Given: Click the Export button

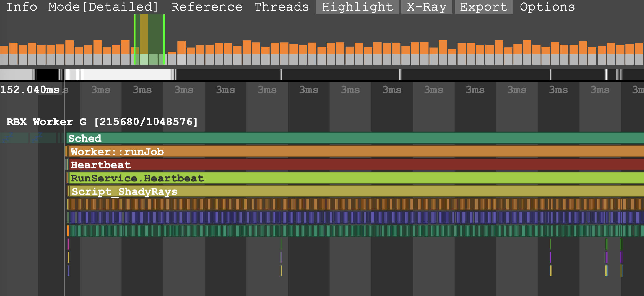Looking at the screenshot, I should [483, 7].
